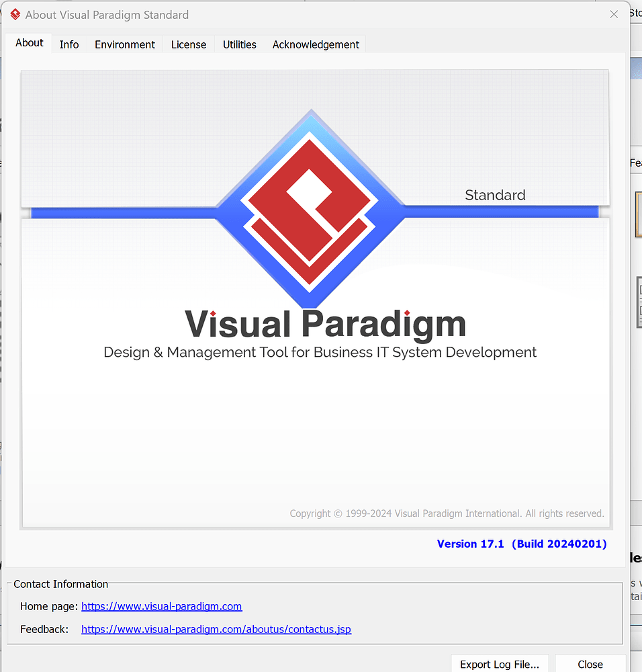
Task: Click the Design & Management tagline text
Action: click(320, 352)
